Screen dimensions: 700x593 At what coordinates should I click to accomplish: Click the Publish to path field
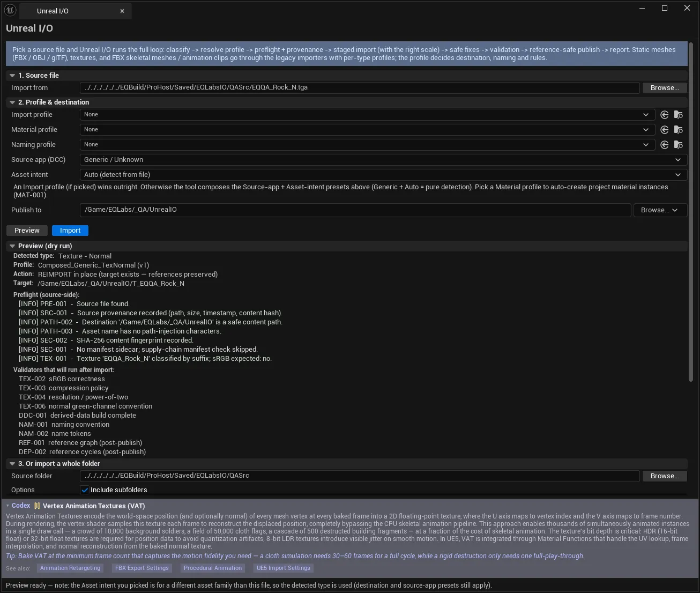355,210
